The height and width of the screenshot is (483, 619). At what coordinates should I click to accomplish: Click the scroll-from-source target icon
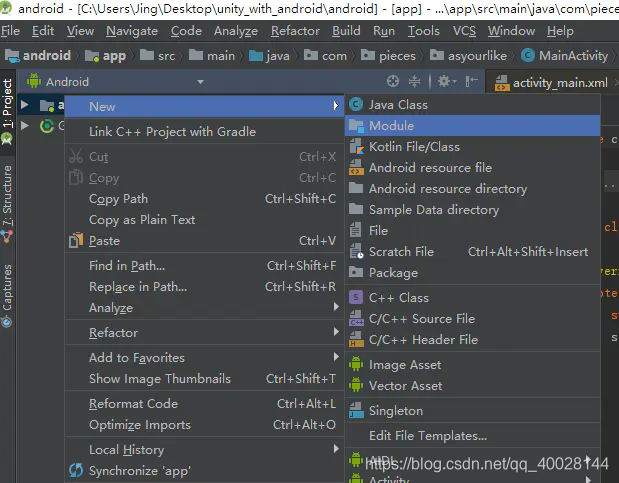[x=393, y=81]
